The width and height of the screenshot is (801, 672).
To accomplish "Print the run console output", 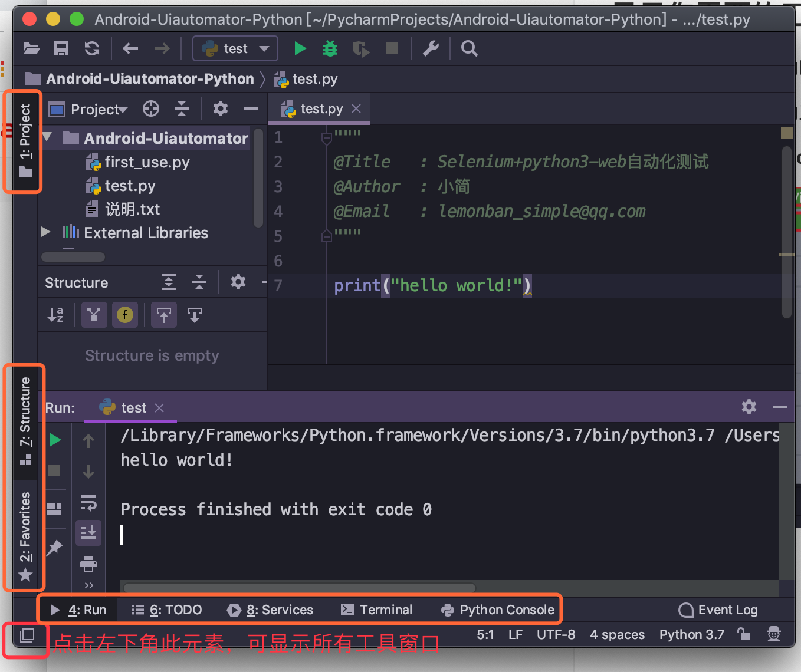I will click(x=88, y=564).
